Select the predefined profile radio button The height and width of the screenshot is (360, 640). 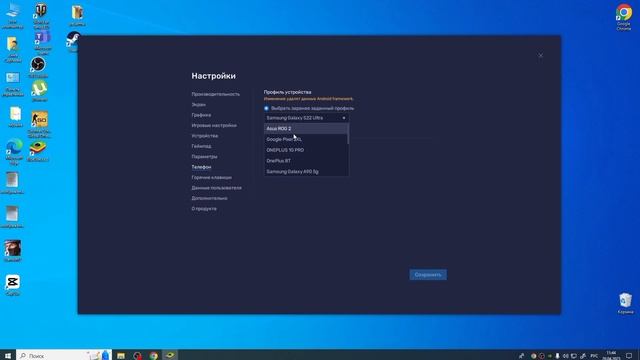pos(266,108)
